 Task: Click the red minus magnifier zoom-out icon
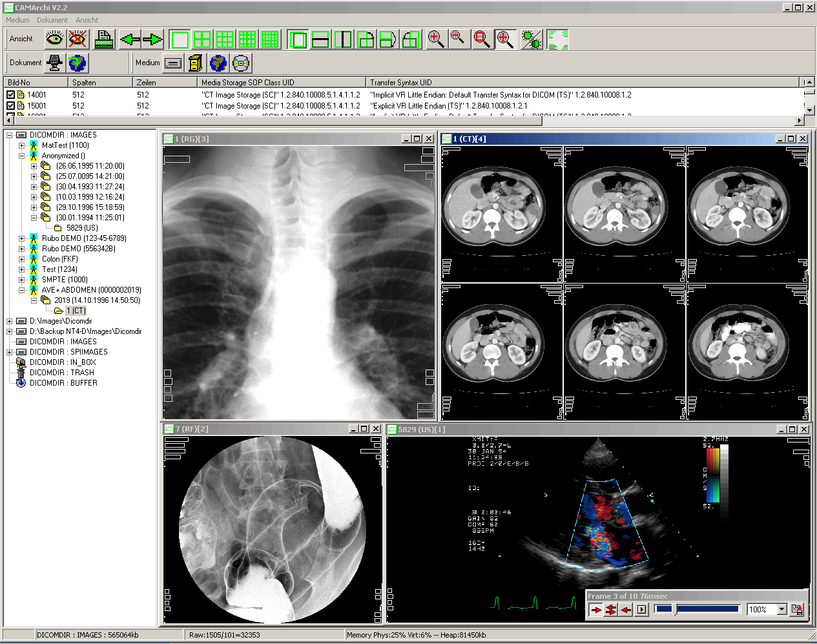pyautogui.click(x=459, y=39)
